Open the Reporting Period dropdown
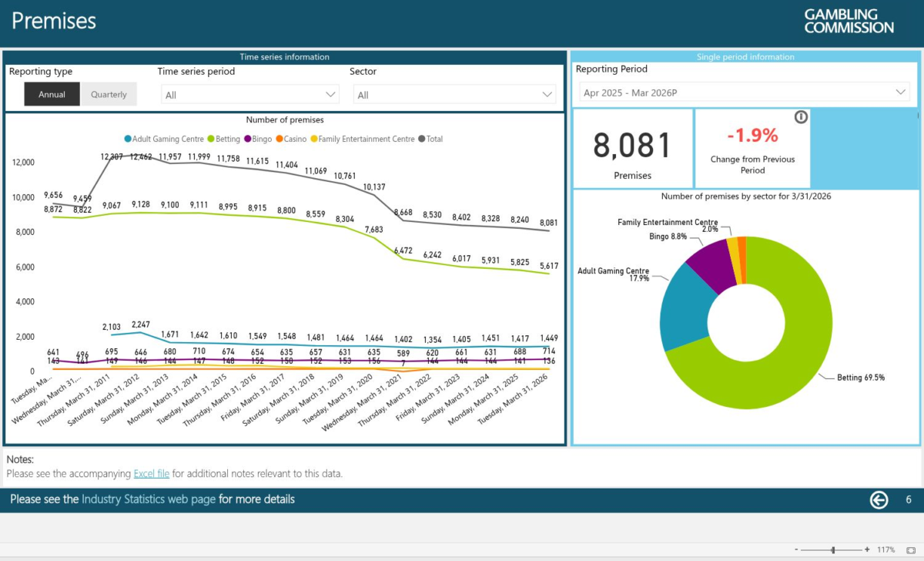 745,92
